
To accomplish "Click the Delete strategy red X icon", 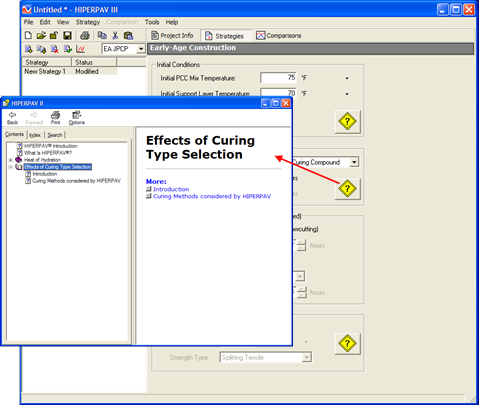I will (55, 49).
